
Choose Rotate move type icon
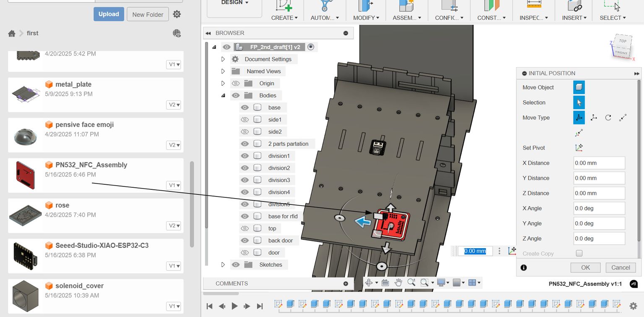pyautogui.click(x=608, y=118)
